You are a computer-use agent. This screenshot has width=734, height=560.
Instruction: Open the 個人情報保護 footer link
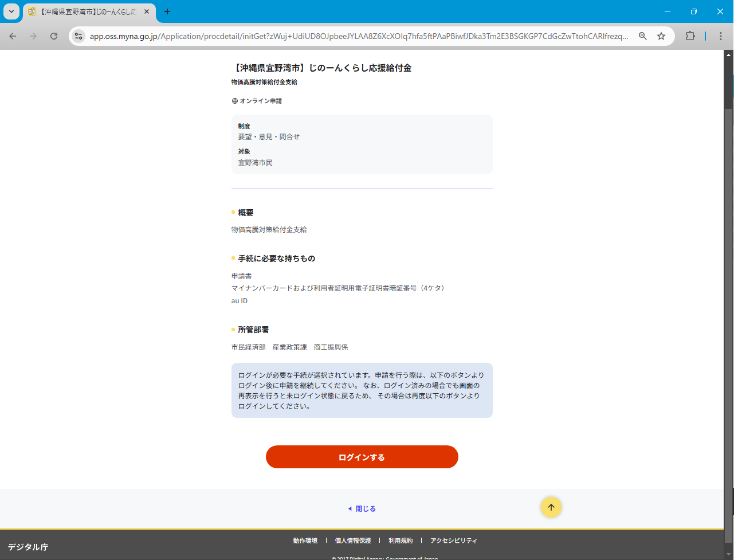(352, 541)
